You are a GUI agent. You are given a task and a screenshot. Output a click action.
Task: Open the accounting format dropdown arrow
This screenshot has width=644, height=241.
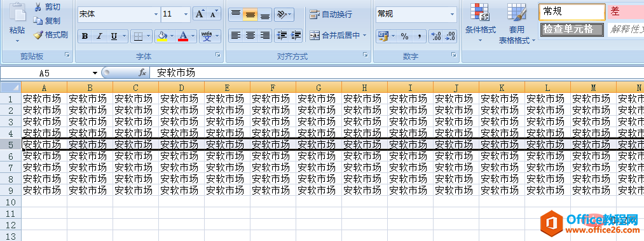[x=393, y=36]
